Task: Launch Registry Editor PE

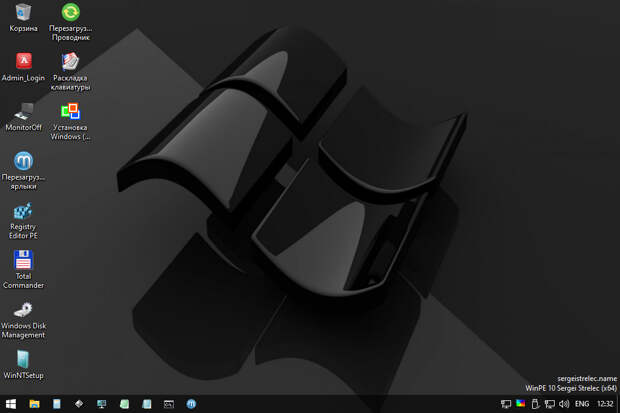Action: (x=23, y=211)
